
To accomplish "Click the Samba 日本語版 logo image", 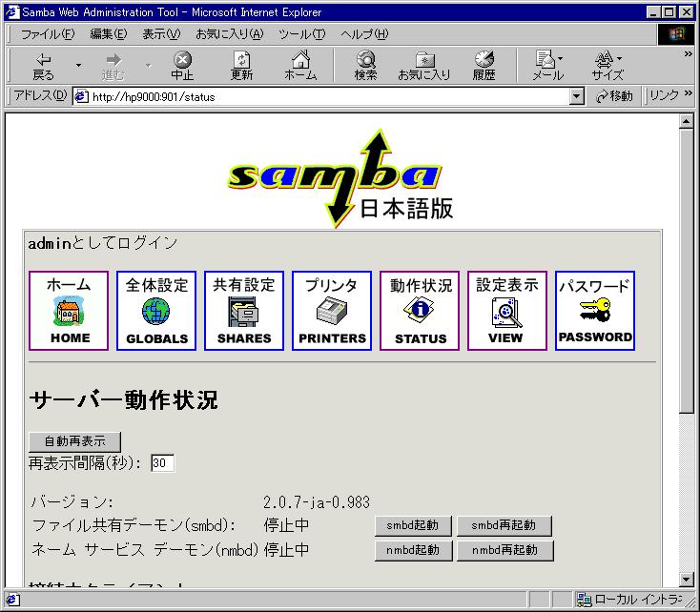I will (x=340, y=178).
